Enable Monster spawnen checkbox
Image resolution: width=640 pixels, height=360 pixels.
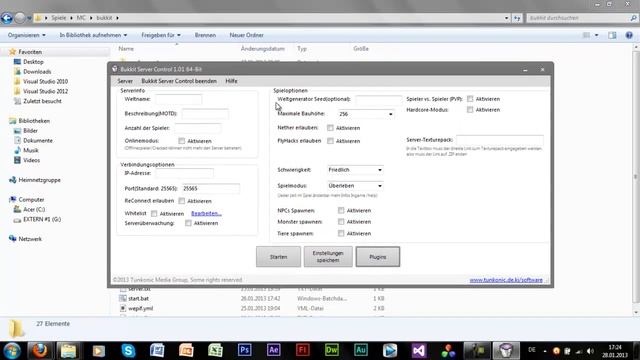click(341, 222)
